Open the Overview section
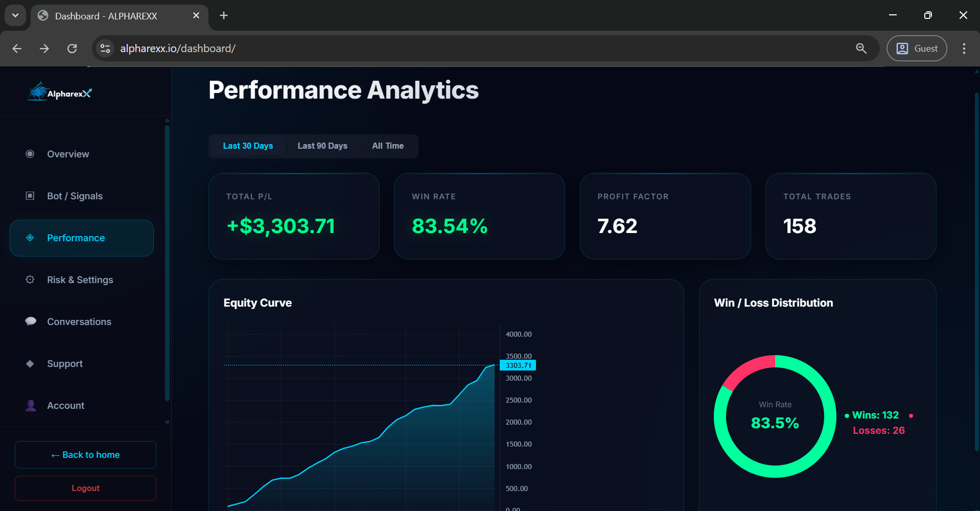 (82, 154)
